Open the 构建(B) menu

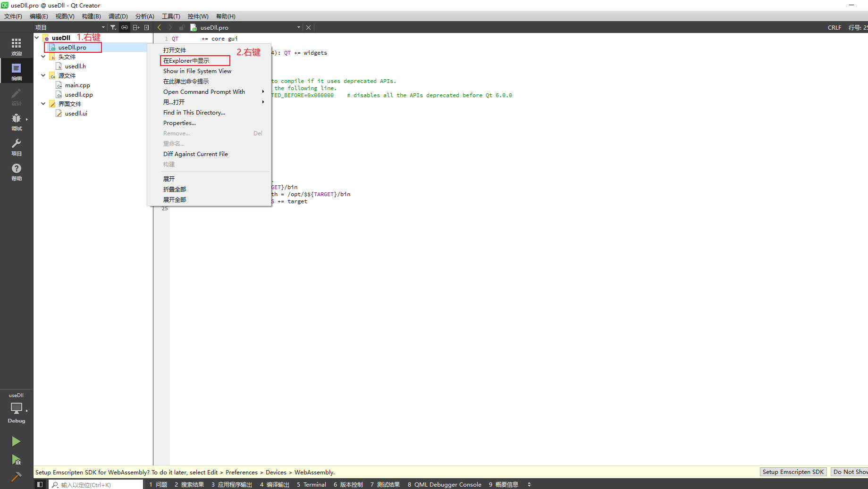[x=91, y=16]
